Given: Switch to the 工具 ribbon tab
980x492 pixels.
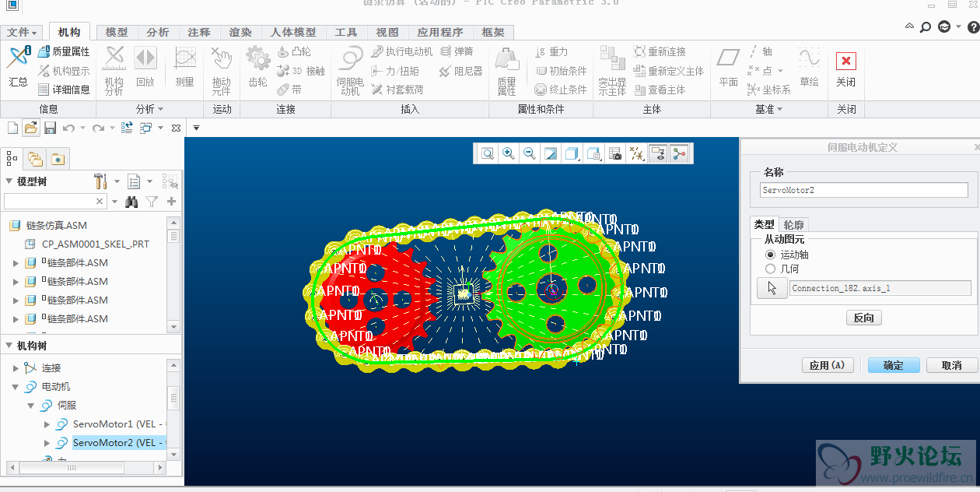Looking at the screenshot, I should tap(346, 33).
